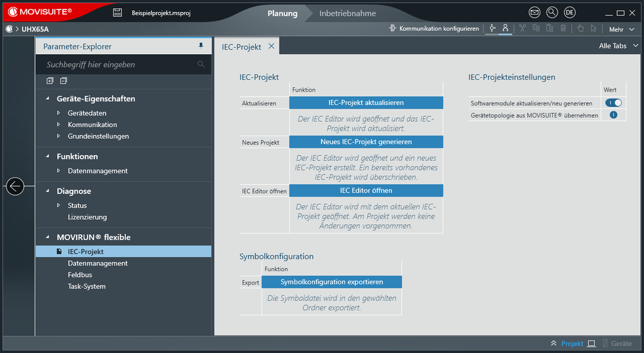This screenshot has width=644, height=353.
Task: Click the IEC Editor öffnen button
Action: click(366, 190)
